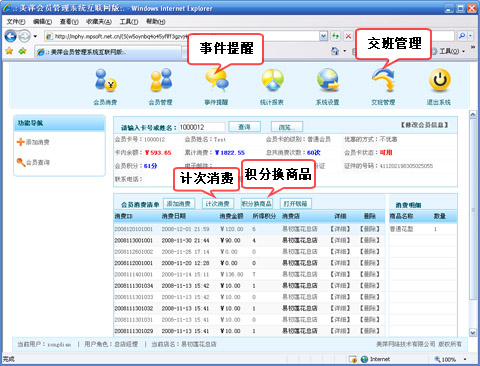Click 详细 for record 2008120101001
The width and height of the screenshot is (480, 366).
tap(340, 229)
